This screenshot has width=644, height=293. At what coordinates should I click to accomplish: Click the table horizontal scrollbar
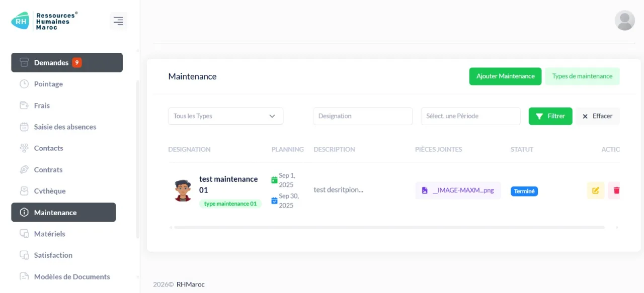pyautogui.click(x=389, y=228)
